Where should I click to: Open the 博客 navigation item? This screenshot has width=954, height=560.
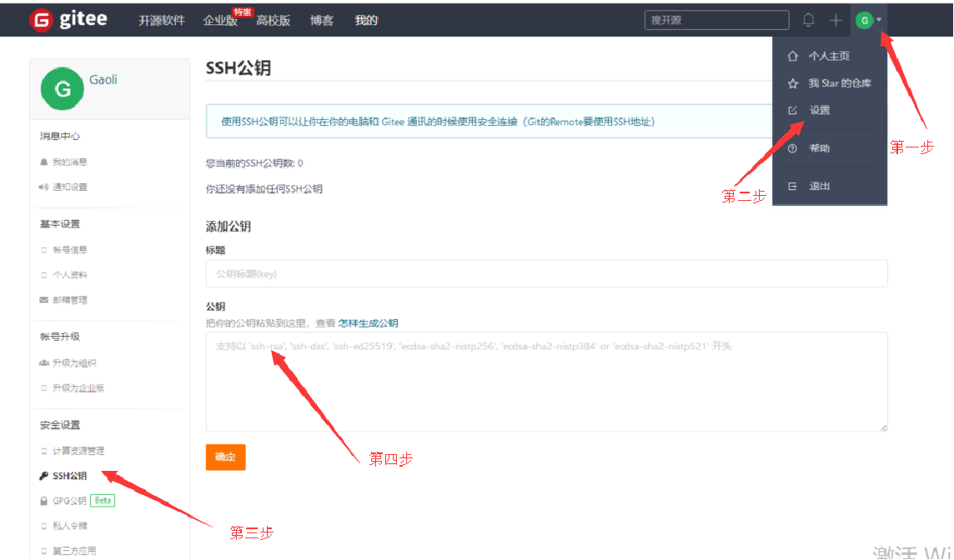(x=321, y=21)
